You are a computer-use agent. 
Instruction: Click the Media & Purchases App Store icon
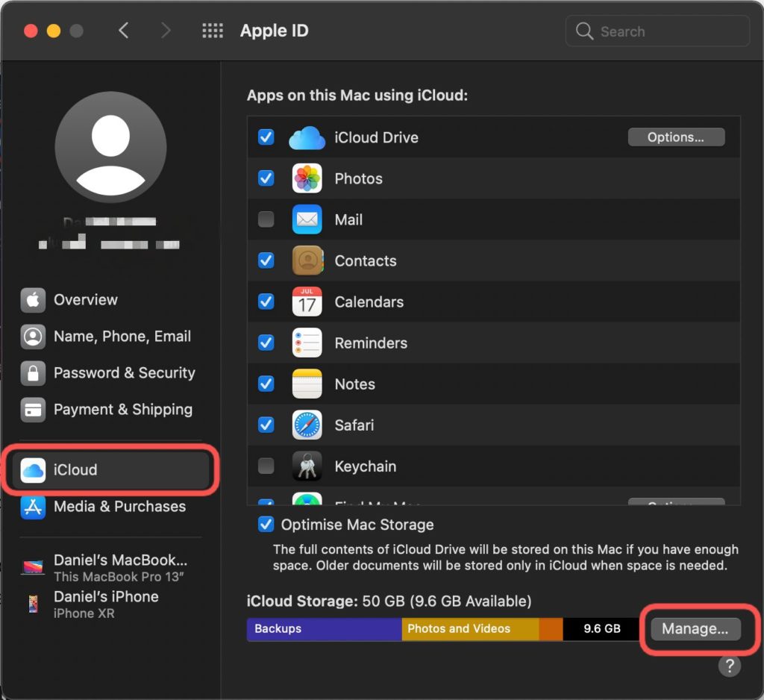(x=33, y=507)
